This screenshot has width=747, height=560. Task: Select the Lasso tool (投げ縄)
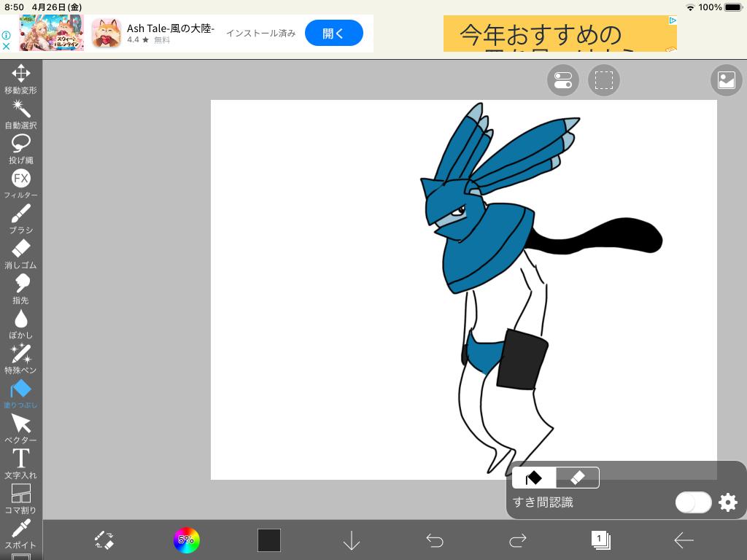pyautogui.click(x=20, y=147)
